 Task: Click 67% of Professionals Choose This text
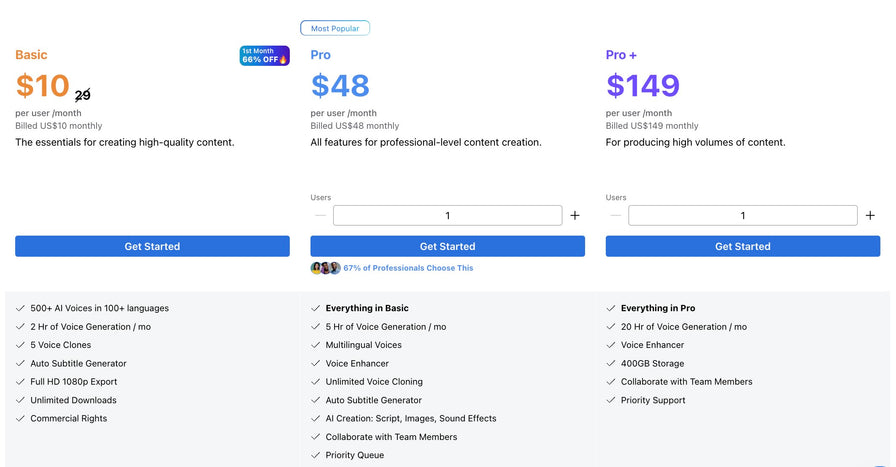pyautogui.click(x=408, y=268)
